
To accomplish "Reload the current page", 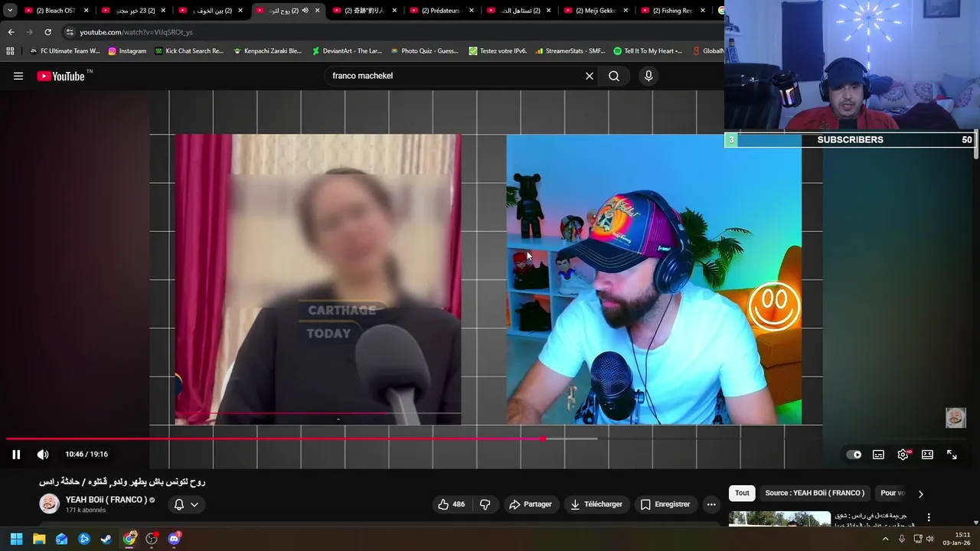I will click(x=47, y=32).
